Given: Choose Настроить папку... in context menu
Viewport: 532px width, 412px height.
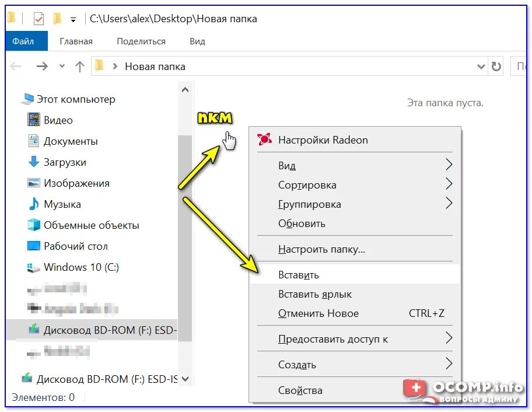Looking at the screenshot, I should (x=355, y=249).
